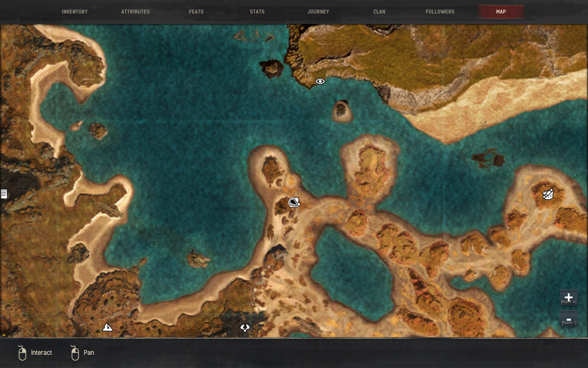Click the tent camp marker
This screenshot has width=588, height=368.
tap(107, 328)
